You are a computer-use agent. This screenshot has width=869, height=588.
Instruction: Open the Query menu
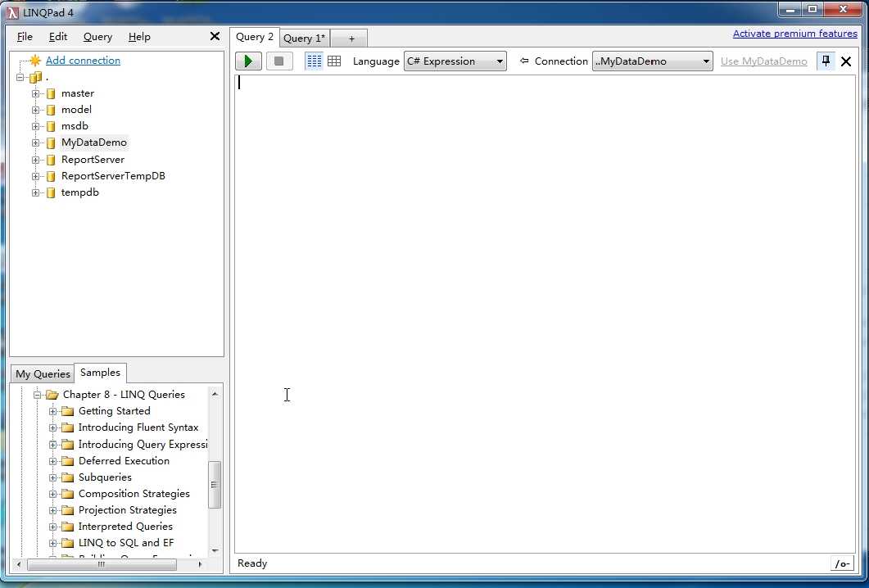tap(97, 37)
